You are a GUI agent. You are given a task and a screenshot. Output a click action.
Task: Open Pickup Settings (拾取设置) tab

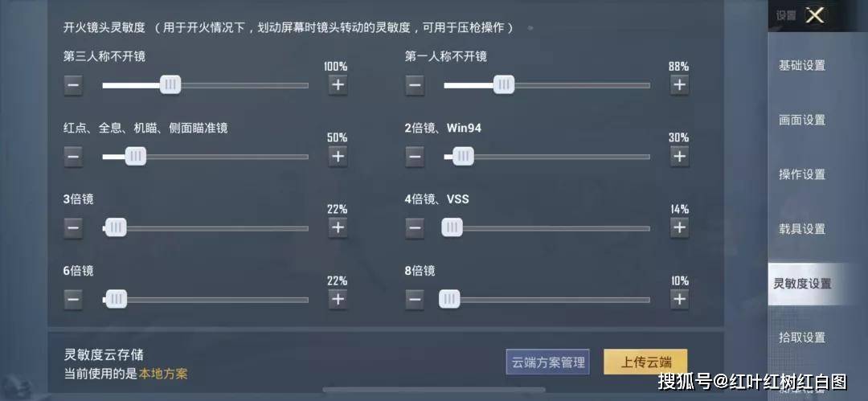click(802, 338)
